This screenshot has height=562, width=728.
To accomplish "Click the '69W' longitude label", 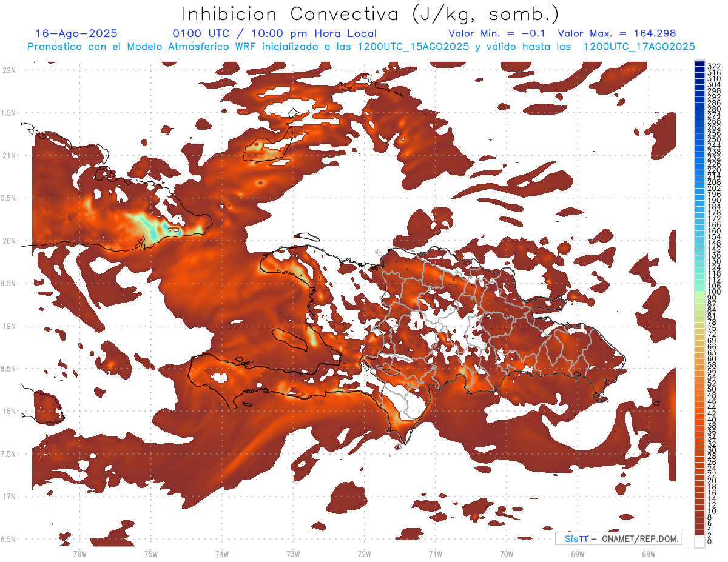I will point(578,554).
